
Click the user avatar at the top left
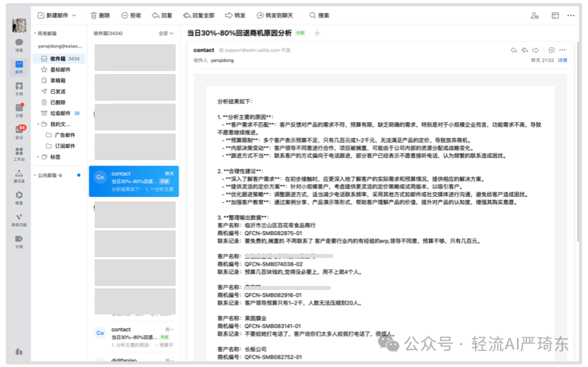pos(19,25)
